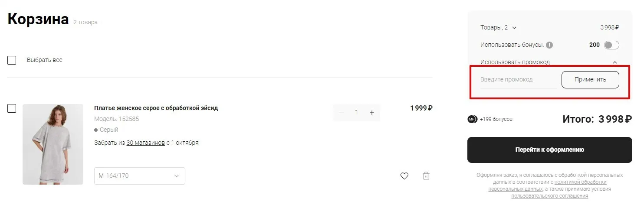Increase dress quantity with the plus button

click(372, 113)
